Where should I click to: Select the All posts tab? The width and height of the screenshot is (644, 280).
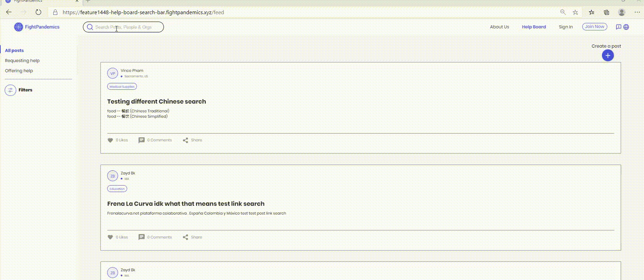(x=14, y=51)
